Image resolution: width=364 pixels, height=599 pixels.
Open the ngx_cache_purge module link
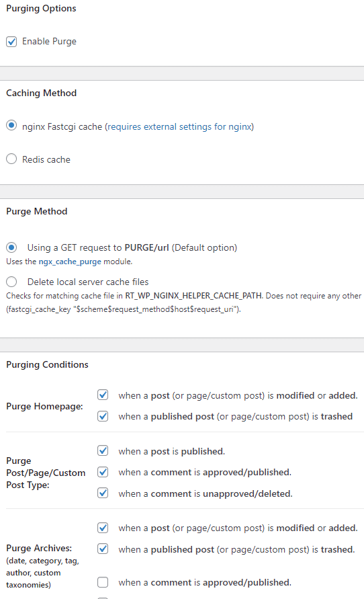coord(70,262)
